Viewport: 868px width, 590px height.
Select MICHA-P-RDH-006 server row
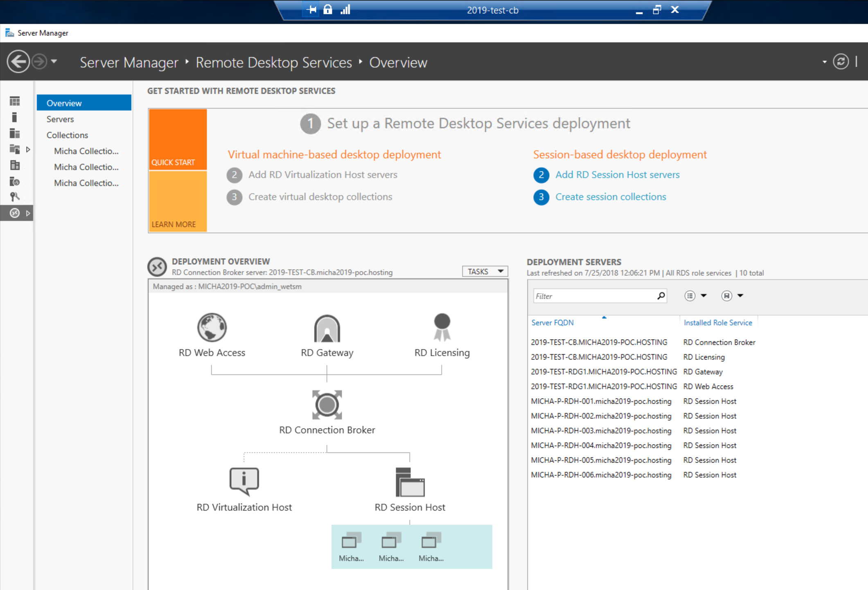pyautogui.click(x=643, y=475)
